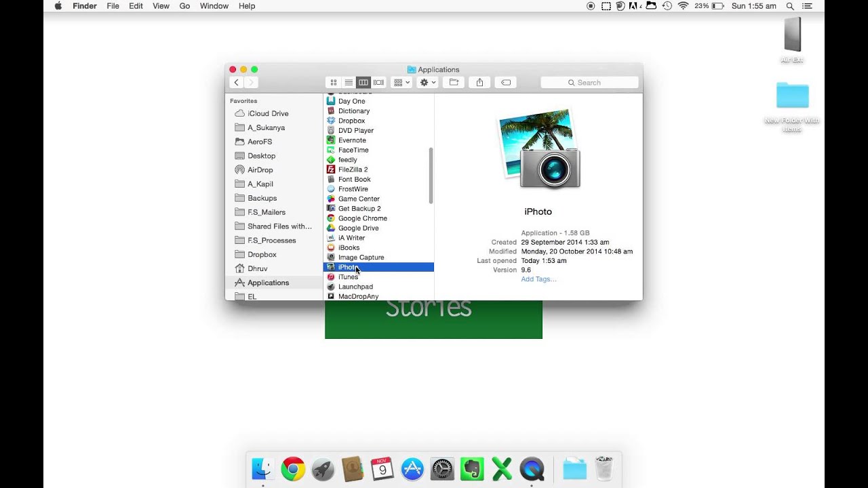Select the FrostWire app icon
Viewport: 868px width, 488px height.
pyautogui.click(x=331, y=189)
